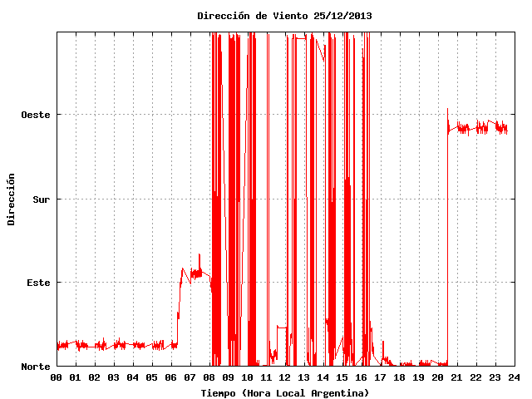Image resolution: width=532 pixels, height=399 pixels.
Task: Click the chart title 'Dirección de Viento 25/12/2013'
Action: coord(284,16)
